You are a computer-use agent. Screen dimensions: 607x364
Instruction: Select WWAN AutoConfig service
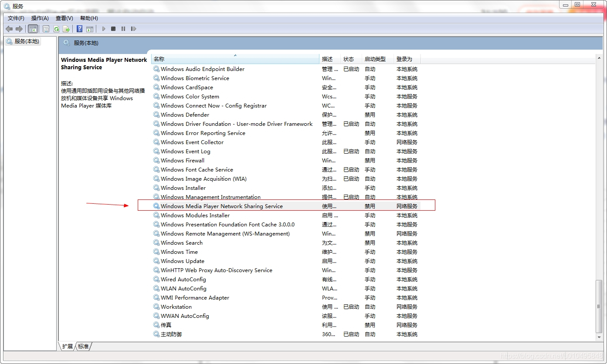click(286, 316)
